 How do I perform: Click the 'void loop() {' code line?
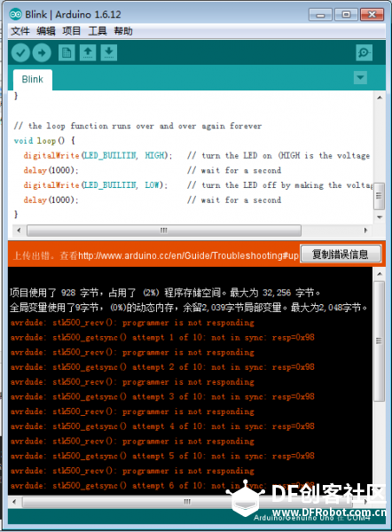pyautogui.click(x=45, y=140)
